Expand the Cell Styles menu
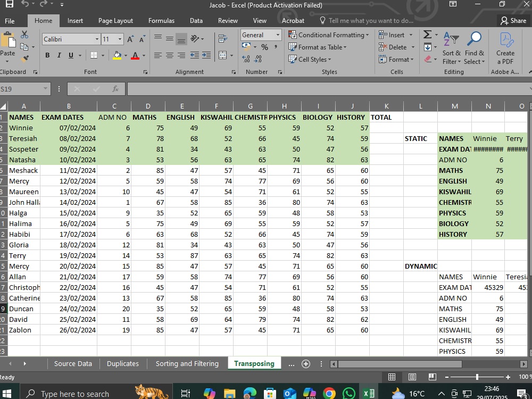Screen dimensions: 532x399 310,60
